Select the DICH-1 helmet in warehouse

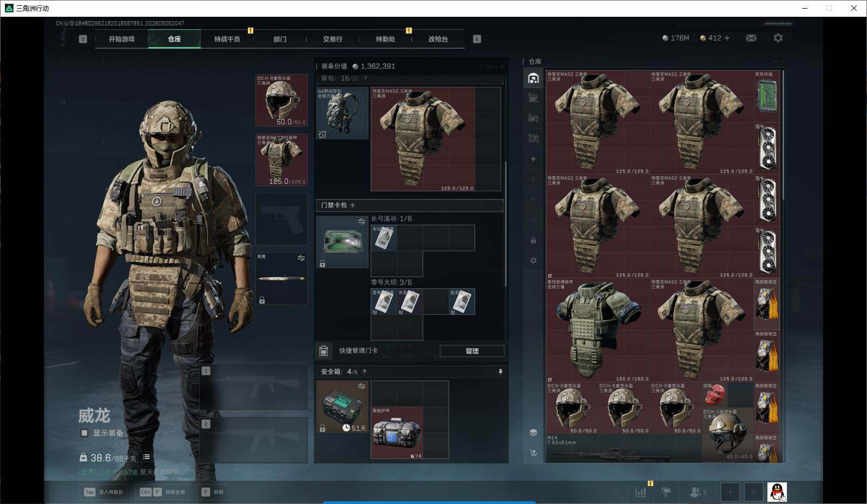(728, 434)
